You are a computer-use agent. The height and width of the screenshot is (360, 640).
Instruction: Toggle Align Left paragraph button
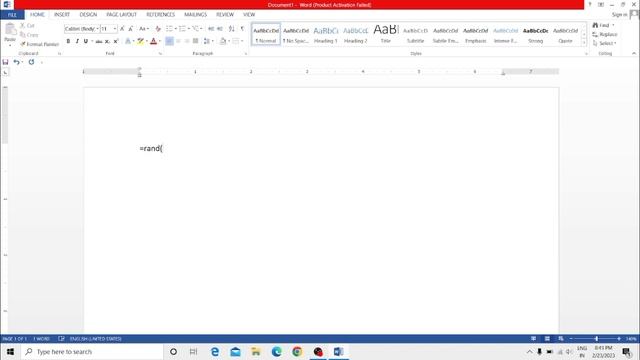click(x=169, y=41)
